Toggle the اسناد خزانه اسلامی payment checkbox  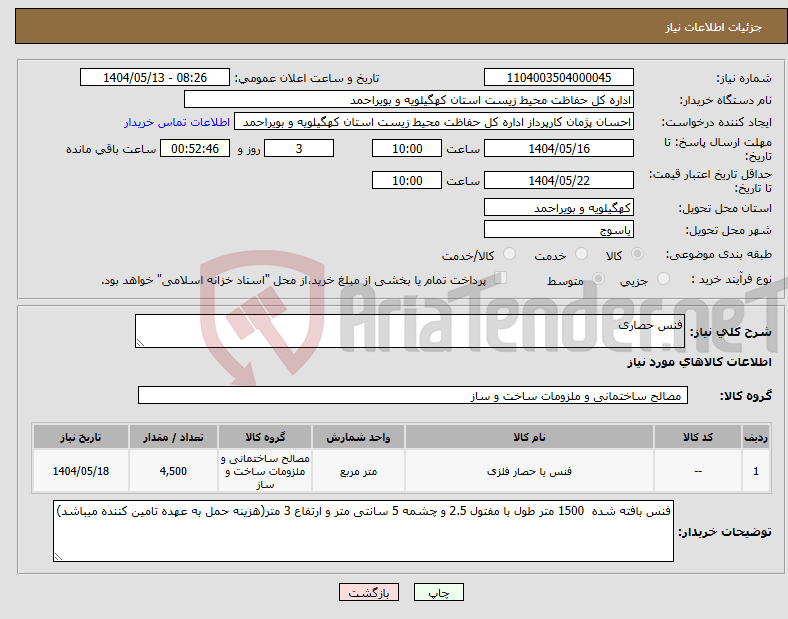pyautogui.click(x=501, y=278)
